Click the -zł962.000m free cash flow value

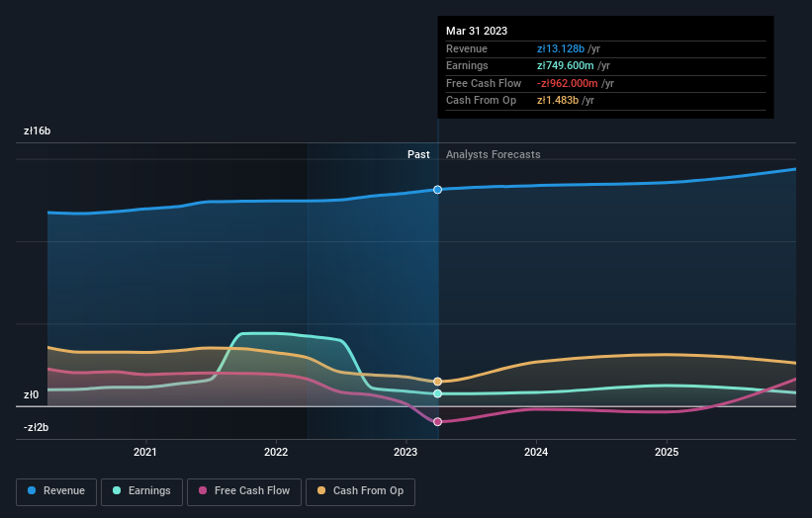568,83
